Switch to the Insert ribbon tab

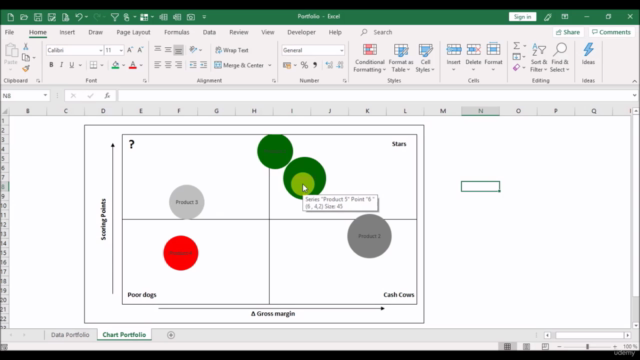(x=67, y=32)
